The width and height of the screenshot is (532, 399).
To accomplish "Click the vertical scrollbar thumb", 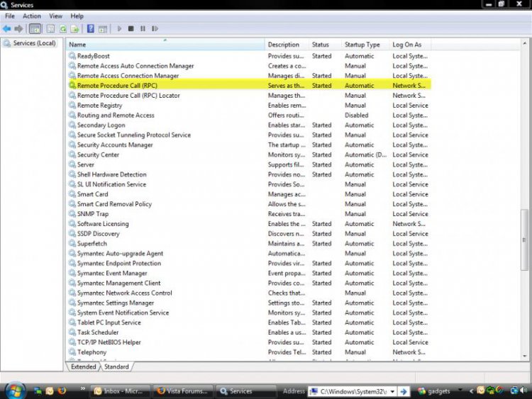I will [x=524, y=240].
